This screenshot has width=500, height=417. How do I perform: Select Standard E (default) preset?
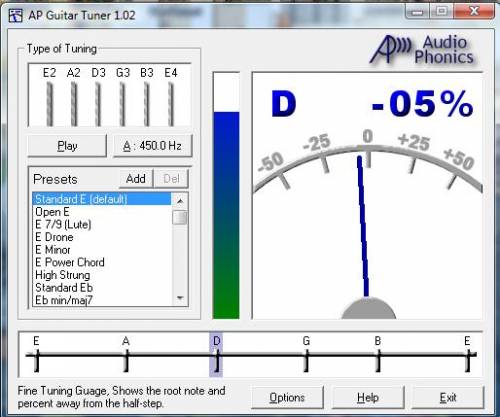coord(102,199)
